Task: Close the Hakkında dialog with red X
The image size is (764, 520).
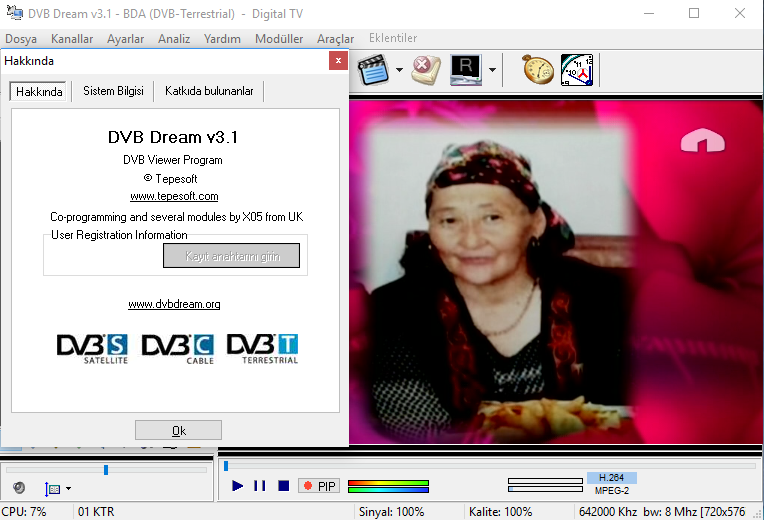Action: click(x=338, y=61)
